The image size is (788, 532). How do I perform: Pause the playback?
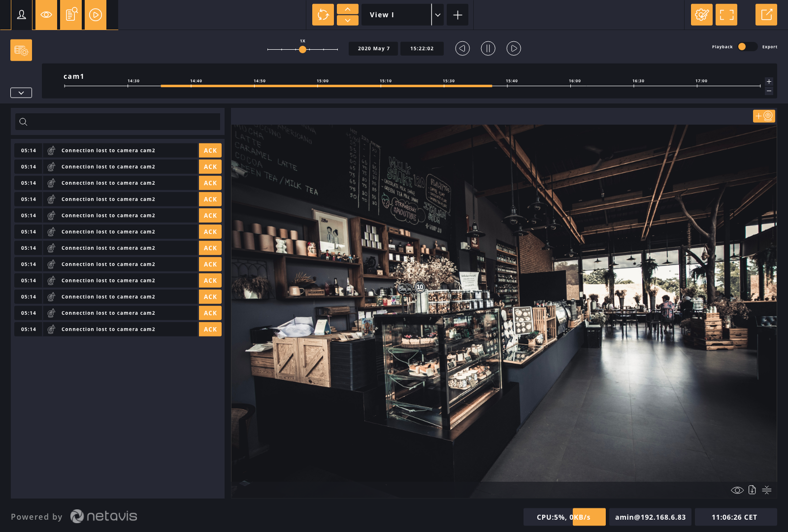pyautogui.click(x=488, y=48)
